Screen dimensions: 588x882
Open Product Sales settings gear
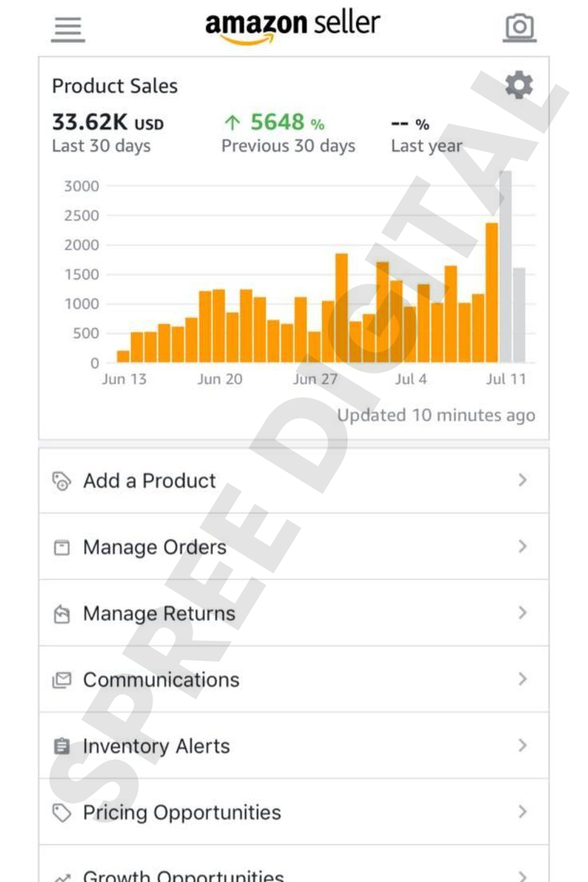[x=518, y=85]
